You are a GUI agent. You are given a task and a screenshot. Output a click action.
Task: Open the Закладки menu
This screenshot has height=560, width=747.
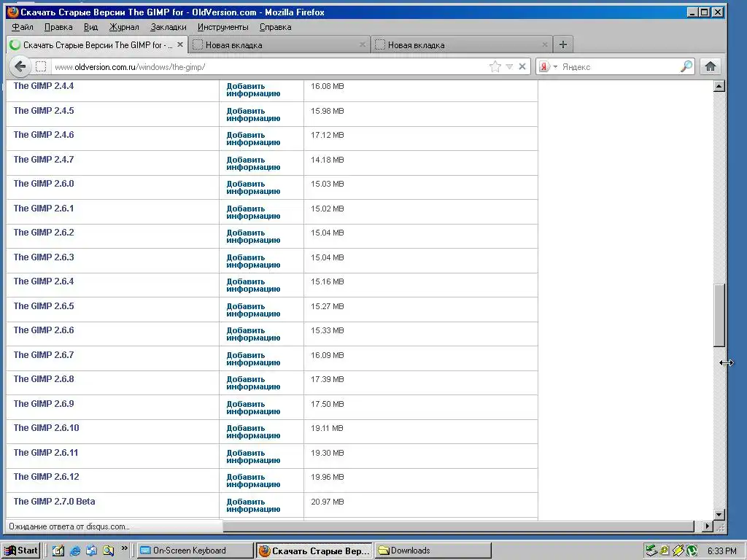tap(169, 27)
